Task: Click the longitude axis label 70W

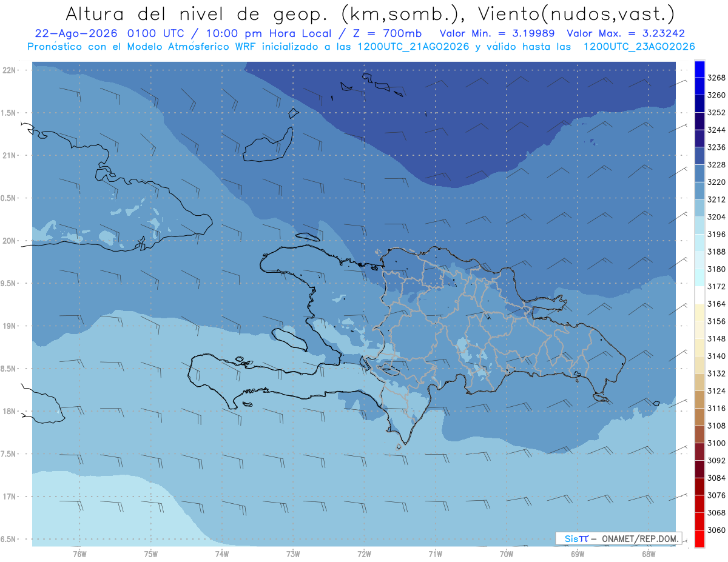Action: tap(507, 553)
